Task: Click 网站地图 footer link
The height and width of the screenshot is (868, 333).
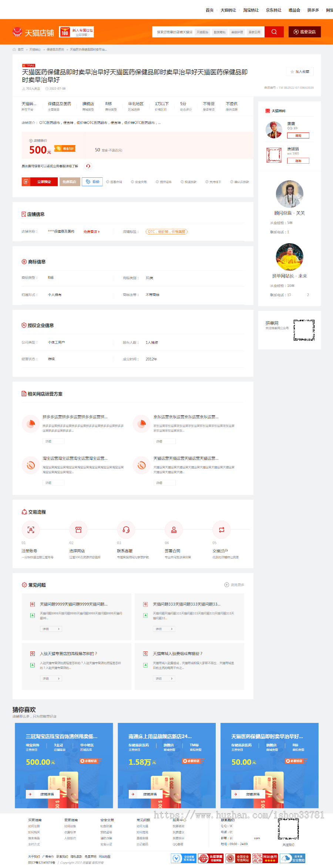Action: pos(105,857)
